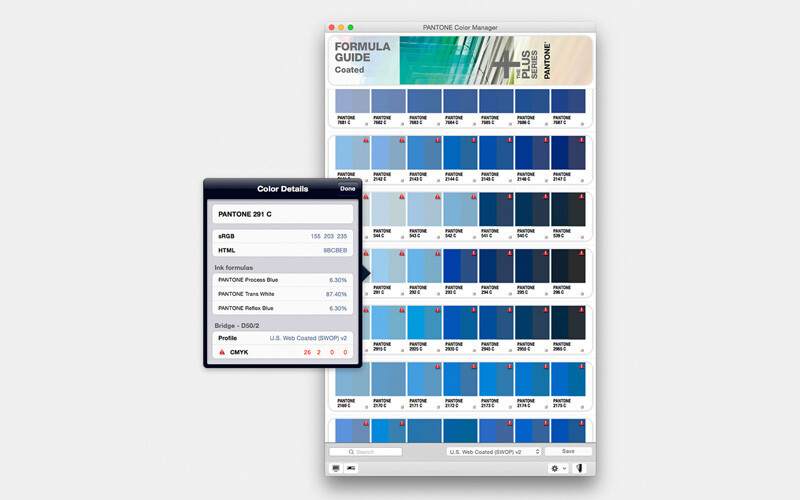The height and width of the screenshot is (500, 800).
Task: Select the PANTONE 293 C swatch
Action: (x=460, y=266)
